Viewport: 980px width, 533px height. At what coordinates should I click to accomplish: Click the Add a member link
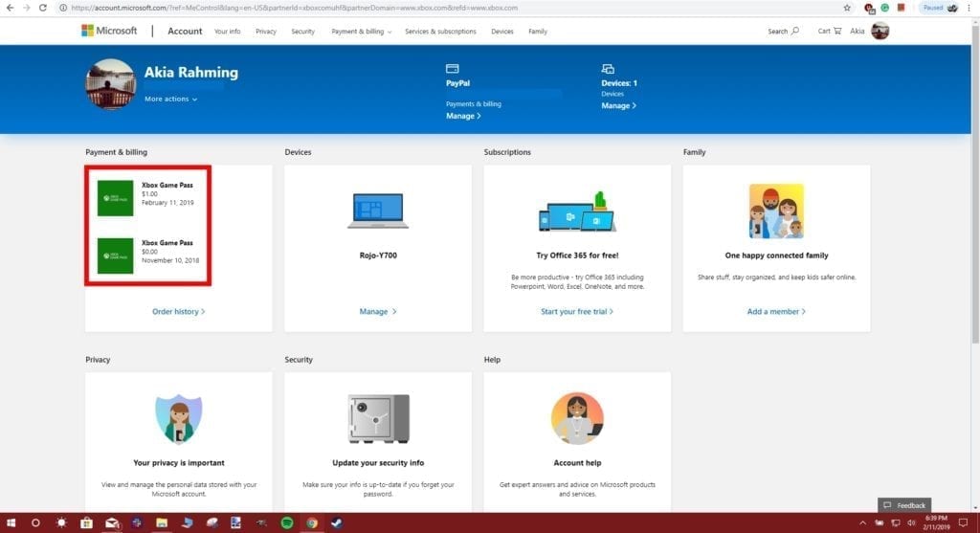pyautogui.click(x=776, y=311)
